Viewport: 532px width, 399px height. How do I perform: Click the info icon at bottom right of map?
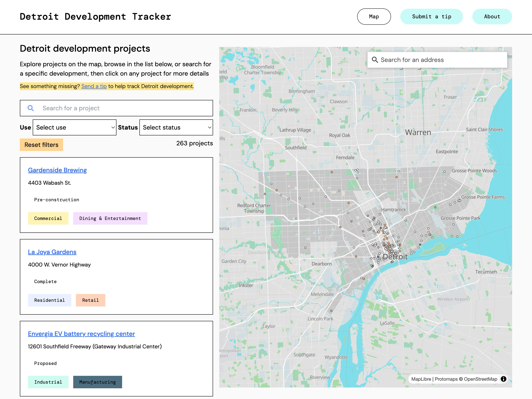point(504,379)
